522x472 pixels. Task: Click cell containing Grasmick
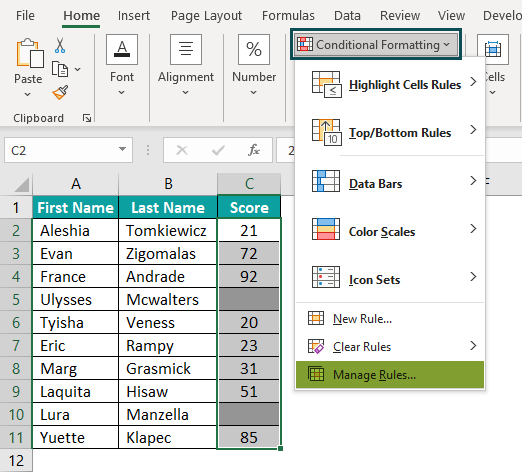[168, 368]
